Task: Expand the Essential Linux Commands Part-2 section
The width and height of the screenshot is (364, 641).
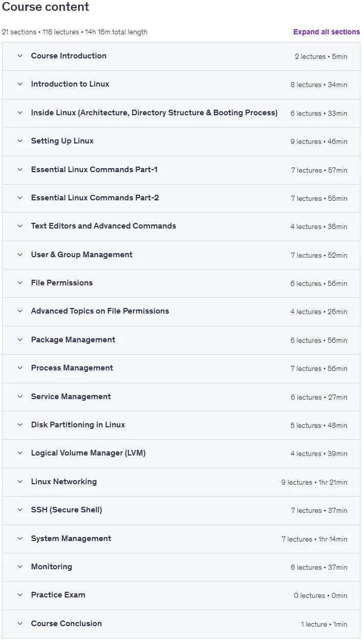Action: tap(181, 198)
